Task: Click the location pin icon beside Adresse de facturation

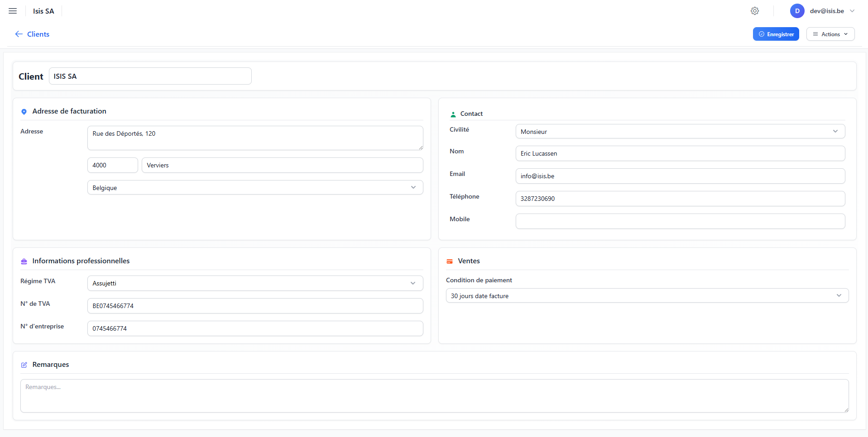Action: point(24,112)
